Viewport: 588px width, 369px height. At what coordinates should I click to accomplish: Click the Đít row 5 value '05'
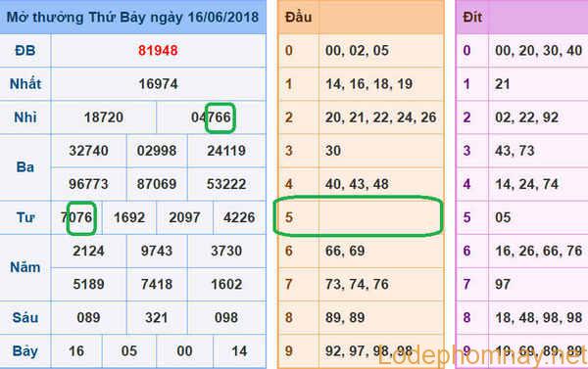click(503, 217)
